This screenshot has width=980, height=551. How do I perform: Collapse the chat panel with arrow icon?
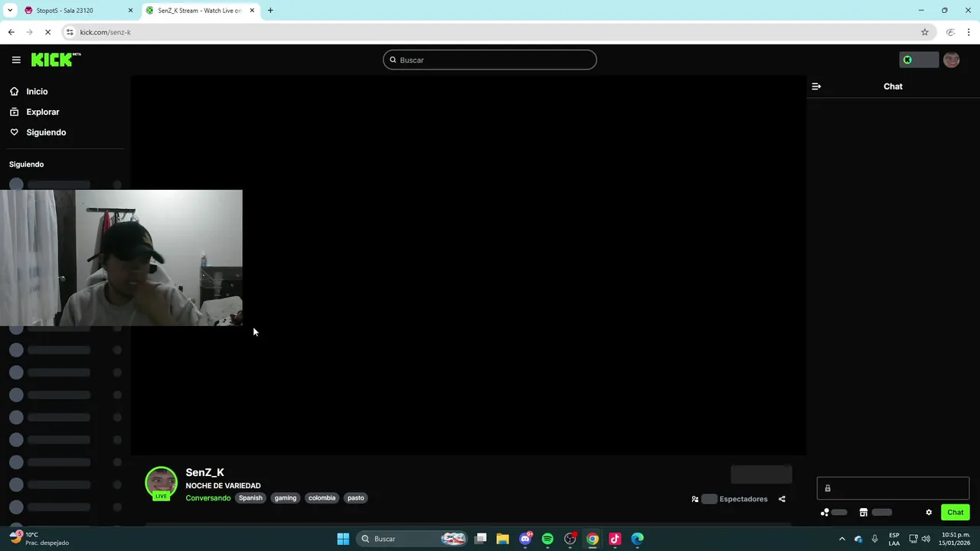(x=816, y=86)
